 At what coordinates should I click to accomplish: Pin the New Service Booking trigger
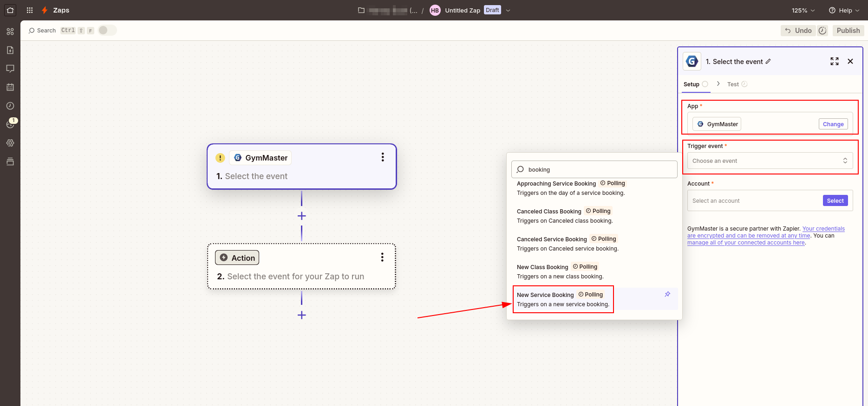click(667, 294)
